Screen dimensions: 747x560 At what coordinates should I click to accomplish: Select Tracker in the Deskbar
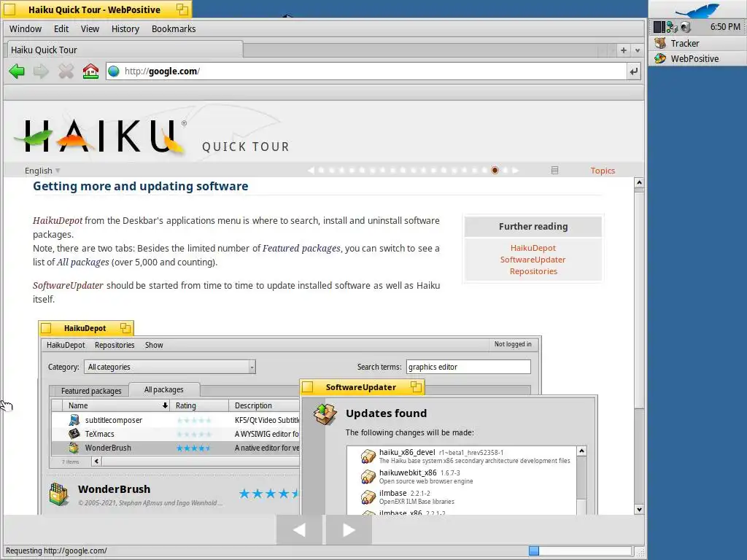697,43
